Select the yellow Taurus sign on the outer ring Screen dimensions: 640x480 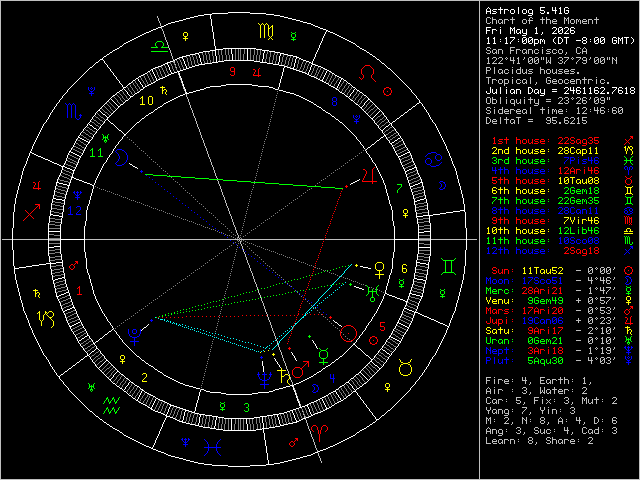click(405, 367)
